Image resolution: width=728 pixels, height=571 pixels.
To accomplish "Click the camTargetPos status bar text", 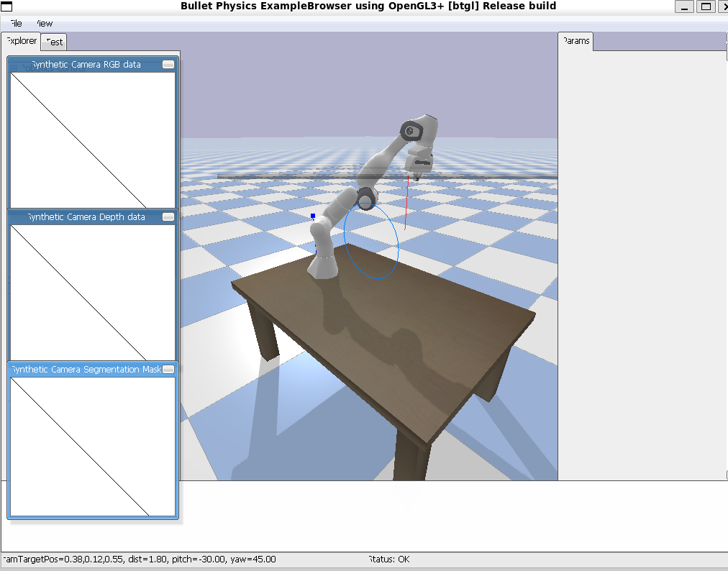I will point(140,559).
